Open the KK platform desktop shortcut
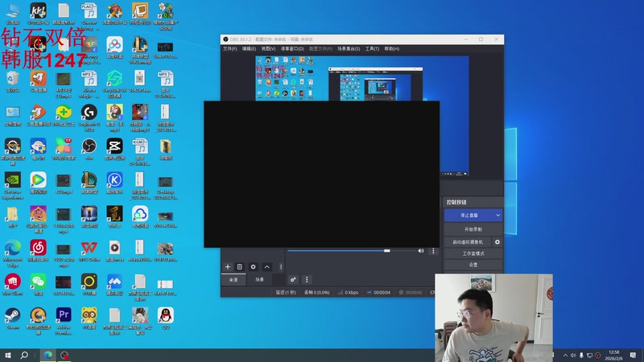The image size is (644, 362). coord(38,14)
